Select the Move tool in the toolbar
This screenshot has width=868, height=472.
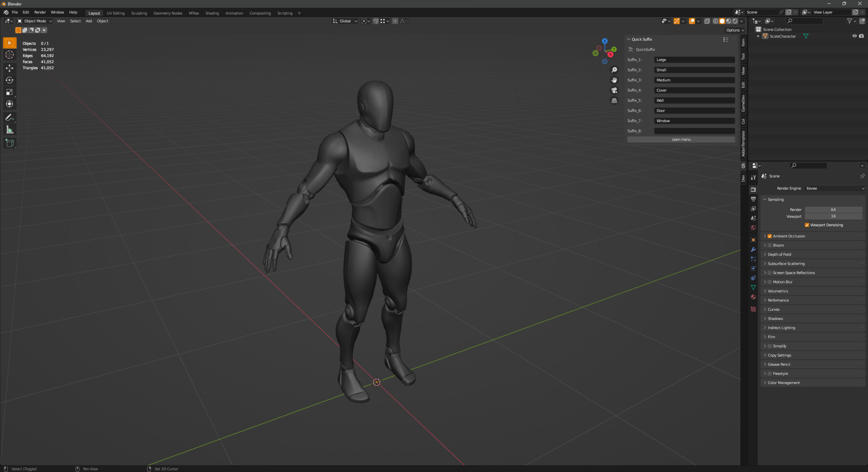pyautogui.click(x=10, y=68)
